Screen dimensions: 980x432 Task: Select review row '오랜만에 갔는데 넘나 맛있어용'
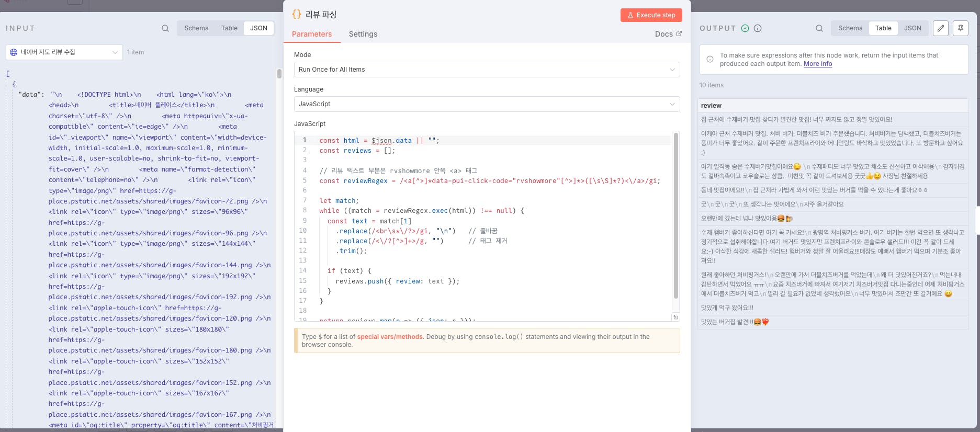point(833,219)
